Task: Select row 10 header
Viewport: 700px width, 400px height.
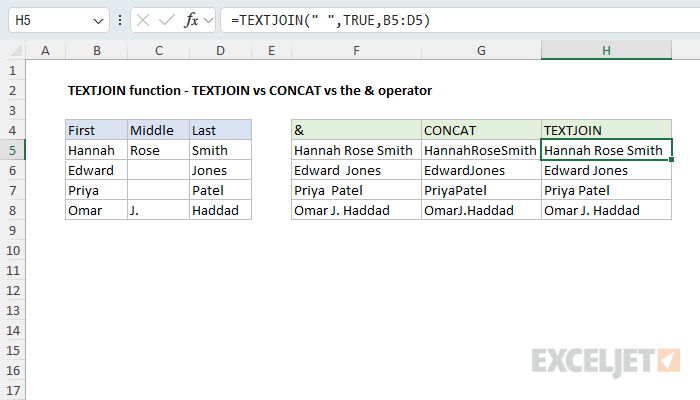Action: pos(12,250)
